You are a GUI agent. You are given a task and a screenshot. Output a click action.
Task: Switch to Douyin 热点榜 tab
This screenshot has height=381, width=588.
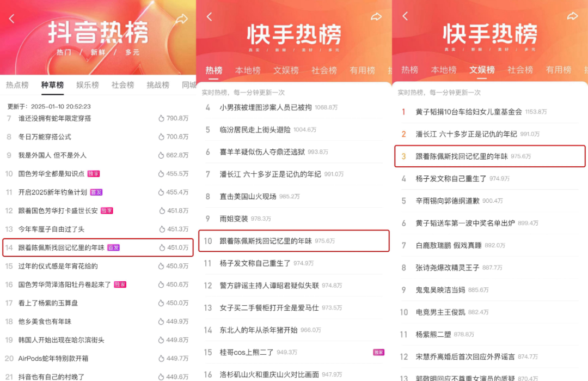17,85
